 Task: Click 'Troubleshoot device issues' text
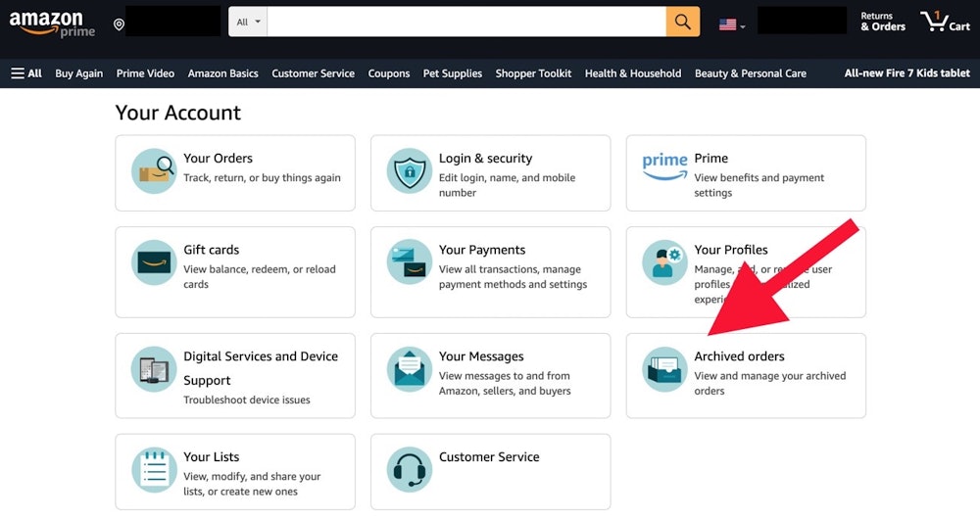(x=247, y=401)
